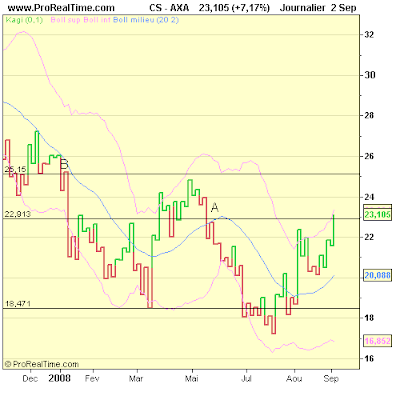Click the Fev month label on time axis
Viewport: 400px width, 400px height.
pyautogui.click(x=92, y=379)
